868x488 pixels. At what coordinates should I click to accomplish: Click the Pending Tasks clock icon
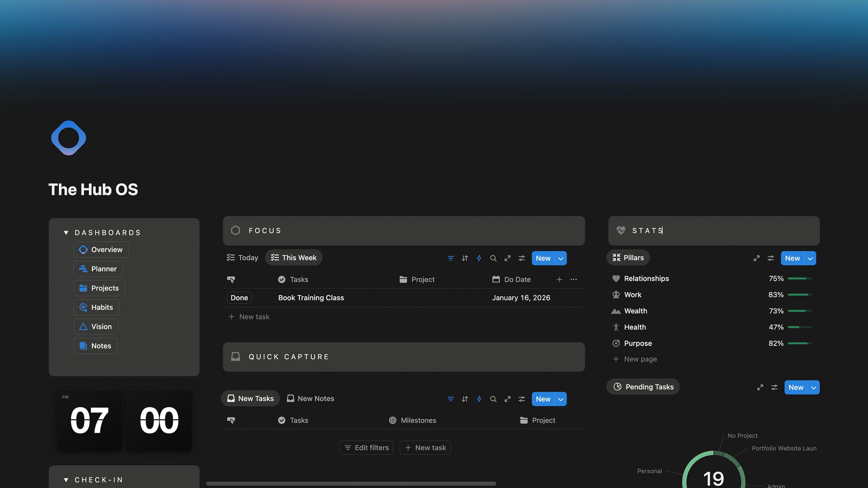click(x=618, y=387)
